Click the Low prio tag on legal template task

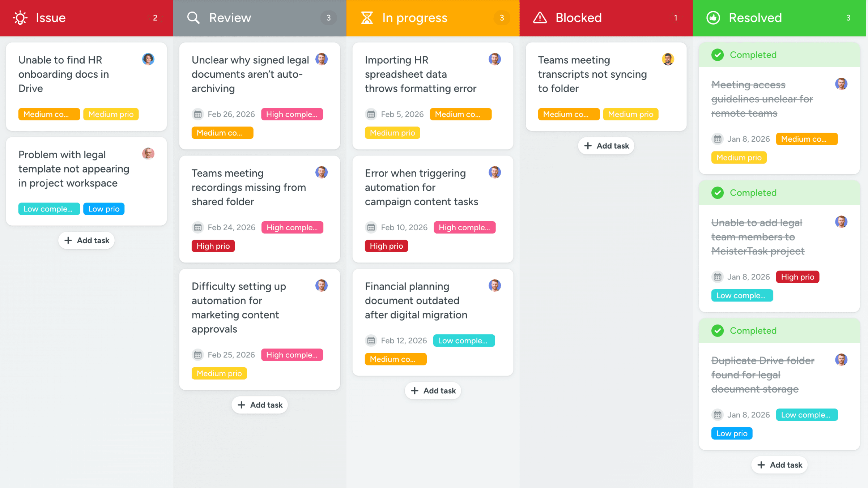[104, 209]
